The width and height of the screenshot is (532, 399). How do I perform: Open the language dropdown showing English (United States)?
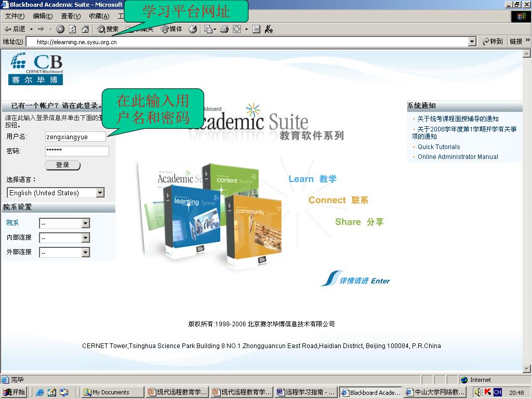click(56, 193)
